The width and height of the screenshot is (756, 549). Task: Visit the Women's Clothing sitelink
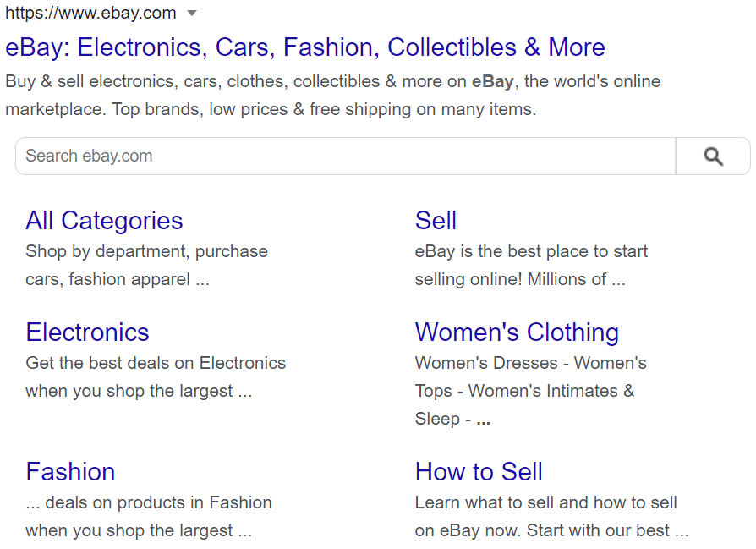click(517, 332)
